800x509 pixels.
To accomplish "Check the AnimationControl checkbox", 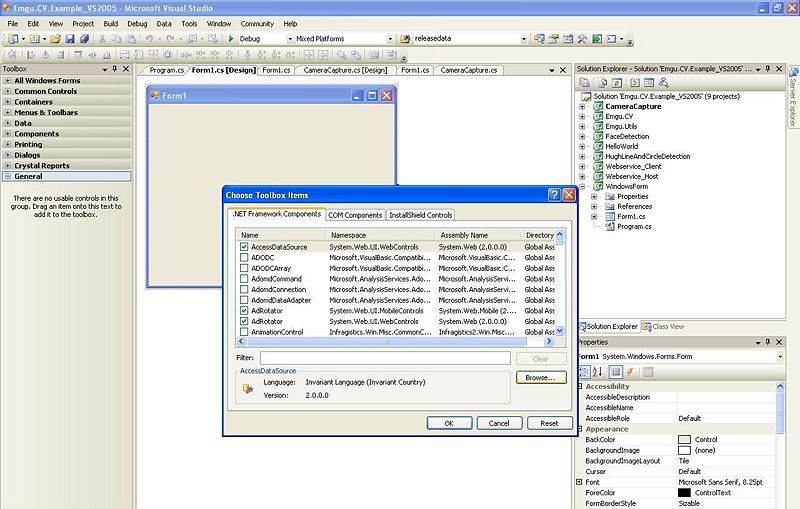I will [x=244, y=332].
